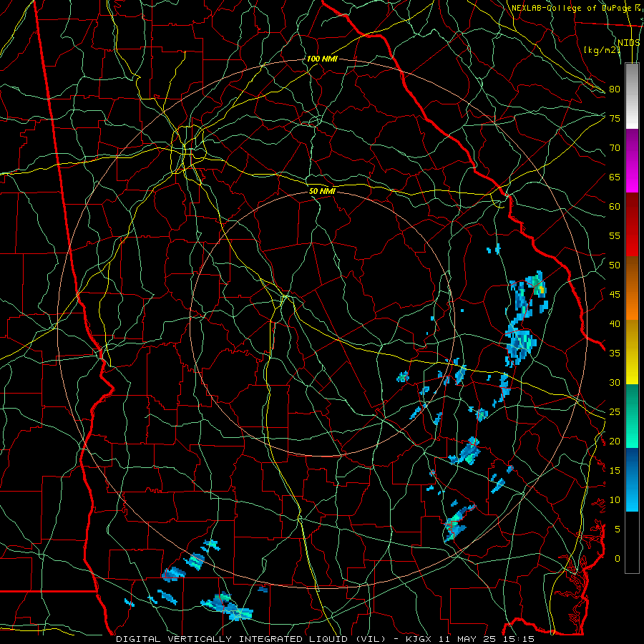The width and height of the screenshot is (644, 644).
Task: Click the NIDS label
Action: (x=629, y=43)
